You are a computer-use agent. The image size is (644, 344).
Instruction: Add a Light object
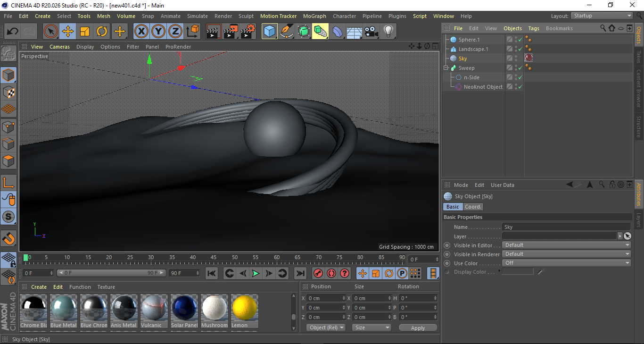pyautogui.click(x=388, y=32)
